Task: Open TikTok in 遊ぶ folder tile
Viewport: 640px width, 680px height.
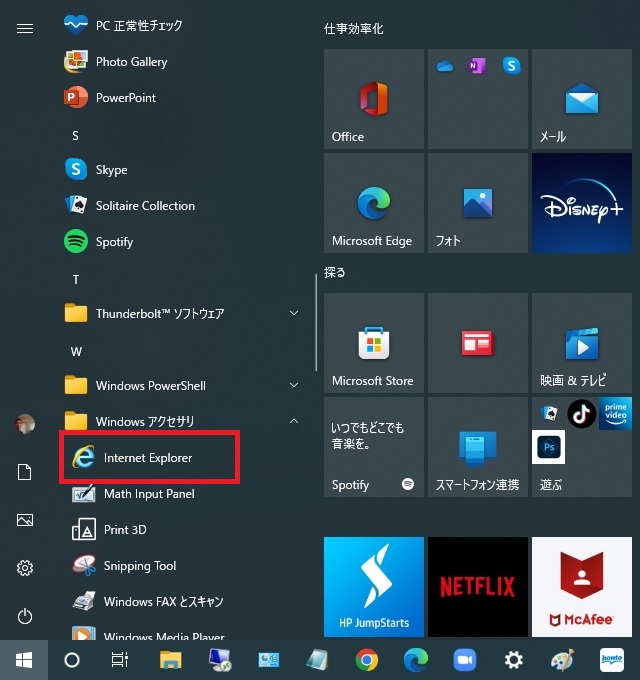Action: pyautogui.click(x=581, y=414)
